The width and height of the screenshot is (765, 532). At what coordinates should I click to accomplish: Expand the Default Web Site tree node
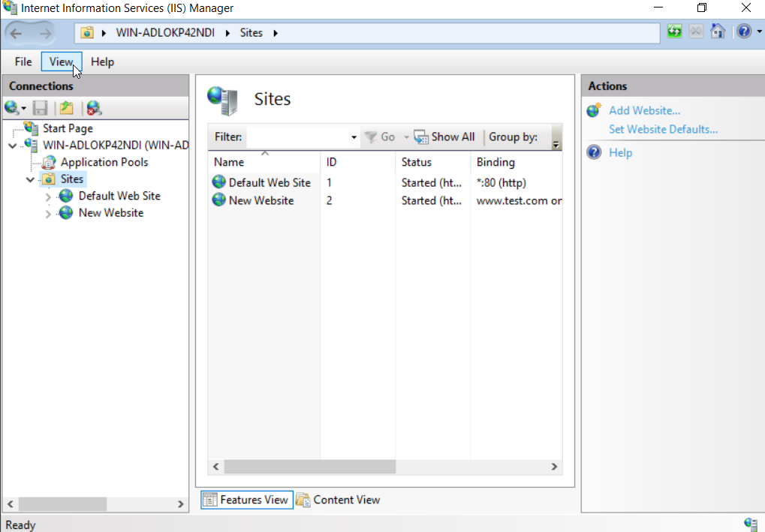pyautogui.click(x=49, y=197)
